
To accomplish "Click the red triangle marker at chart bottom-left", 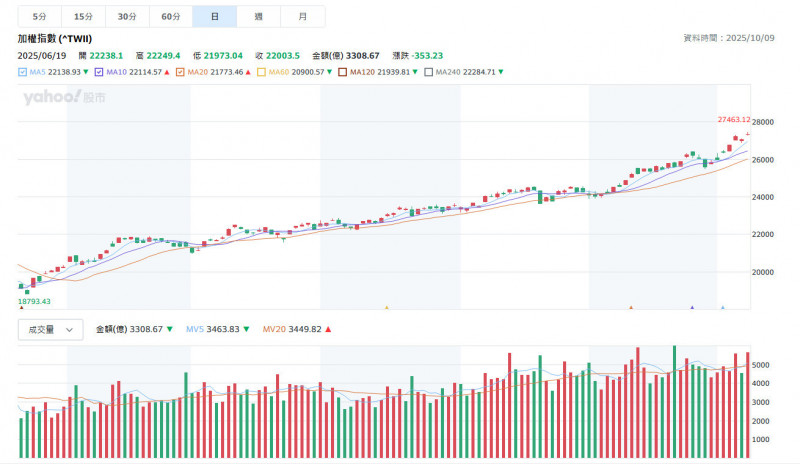I will click(21, 309).
